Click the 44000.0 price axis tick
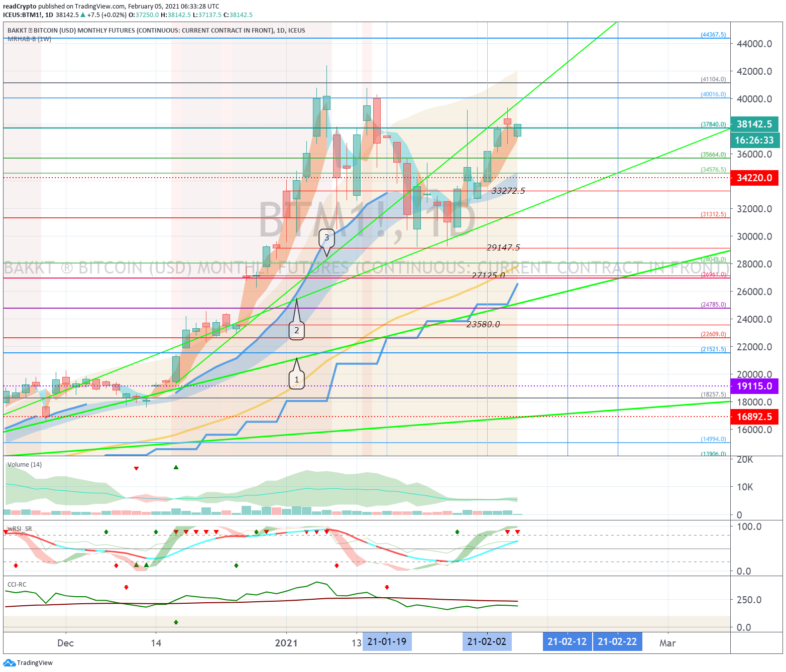 pos(754,44)
